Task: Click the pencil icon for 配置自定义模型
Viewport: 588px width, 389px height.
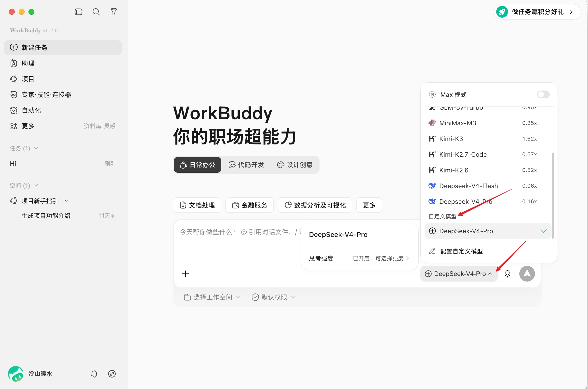Action: coord(432,251)
